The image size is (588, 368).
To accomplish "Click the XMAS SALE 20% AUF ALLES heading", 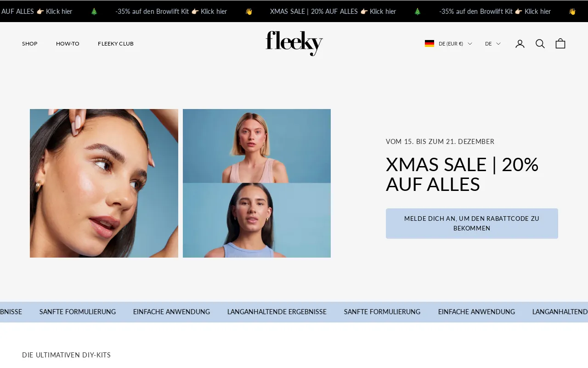I will tap(462, 174).
